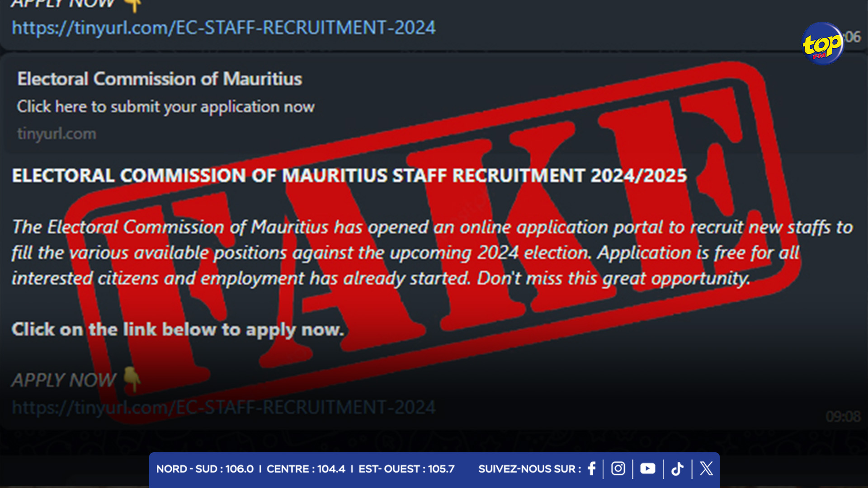The width and height of the screenshot is (868, 488).
Task: Click the tinyurl.com domain in link preview
Action: (x=57, y=134)
